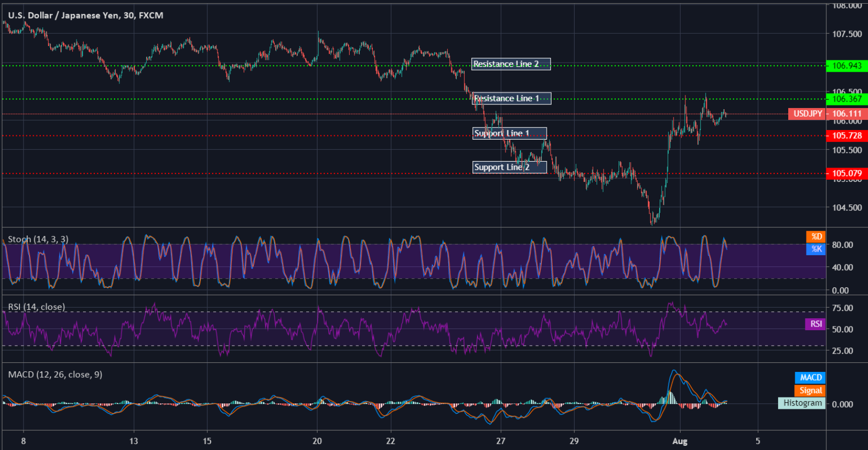The image size is (868, 450).
Task: Click the date label 13 on time axis
Action: pos(133,441)
